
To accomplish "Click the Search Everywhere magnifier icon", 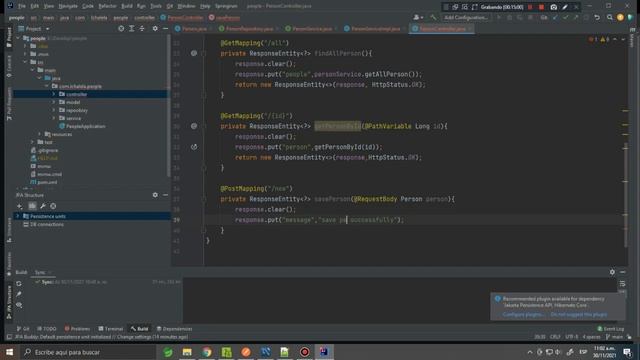I will tap(609, 18).
